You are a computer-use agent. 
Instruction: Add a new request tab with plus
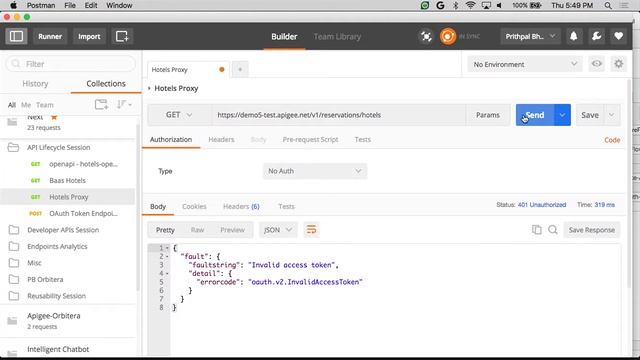click(x=240, y=69)
